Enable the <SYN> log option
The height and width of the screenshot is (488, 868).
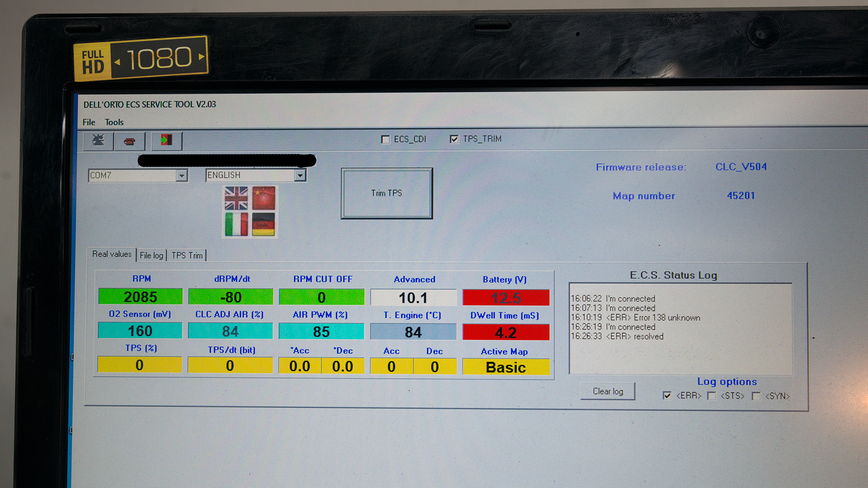tap(756, 396)
